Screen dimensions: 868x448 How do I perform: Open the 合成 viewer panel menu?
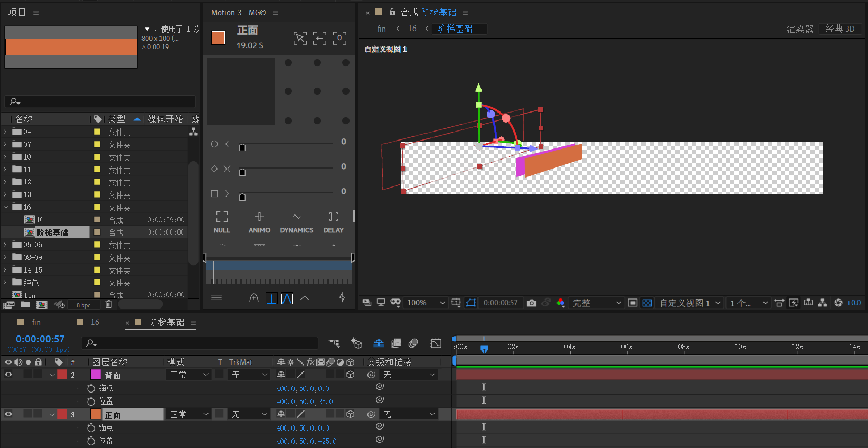pos(465,13)
